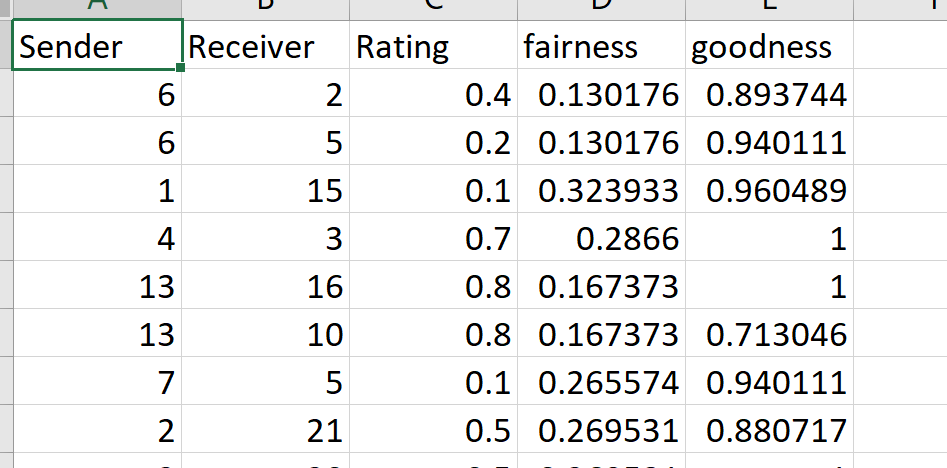Select goodness cell with value 0.893744
The width and height of the screenshot is (947, 468).
769,93
